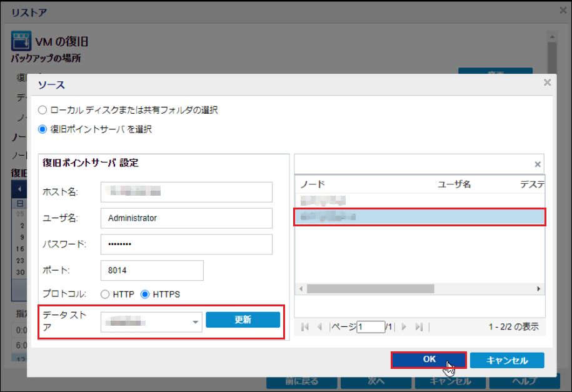Go to first page of node list
Viewport: 572px width, 392px height.
[x=305, y=326]
